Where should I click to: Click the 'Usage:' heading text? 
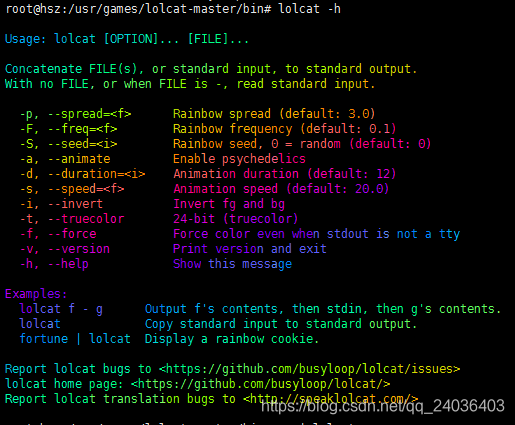click(26, 39)
